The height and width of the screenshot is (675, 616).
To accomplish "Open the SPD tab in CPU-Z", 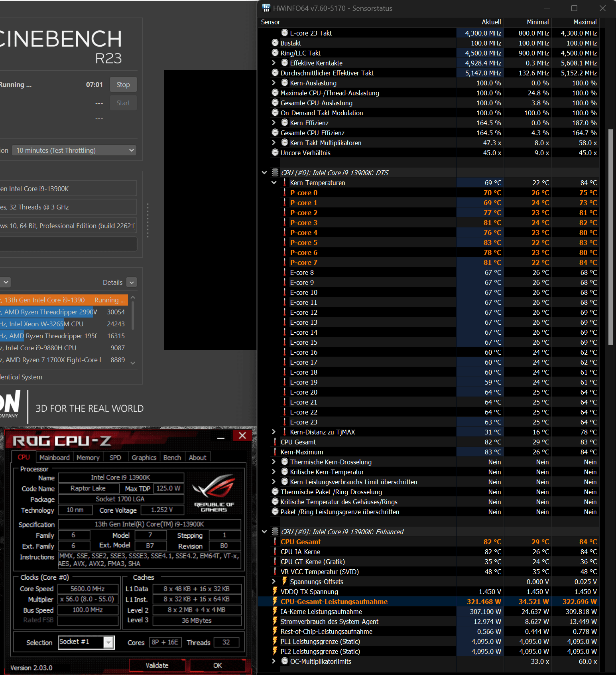I will [115, 458].
